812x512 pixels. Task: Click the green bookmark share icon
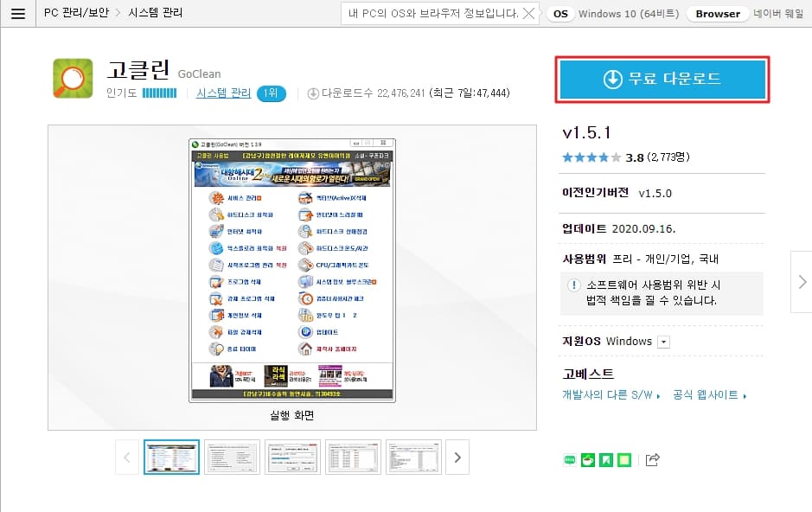[x=606, y=460]
